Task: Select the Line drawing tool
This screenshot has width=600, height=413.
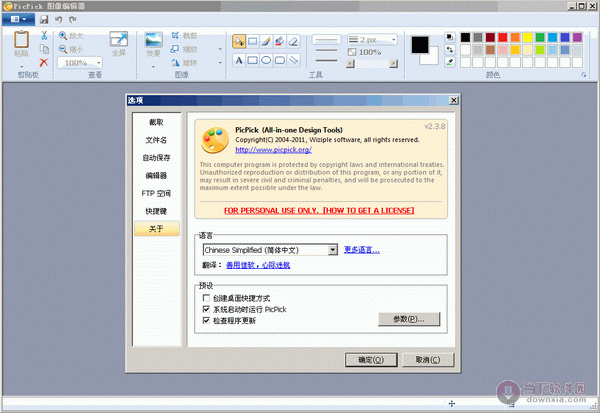Action: (x=293, y=60)
